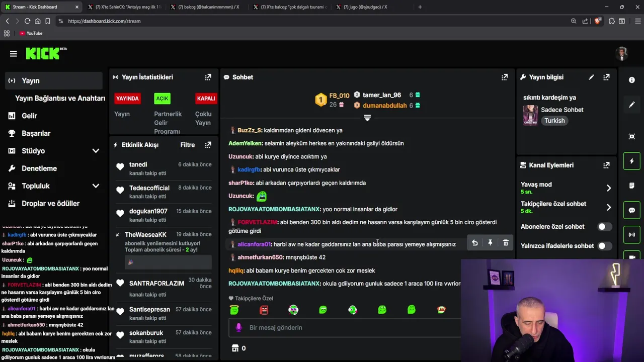Open Yavaş mod settings chevron
The height and width of the screenshot is (362, 644).
click(609, 188)
